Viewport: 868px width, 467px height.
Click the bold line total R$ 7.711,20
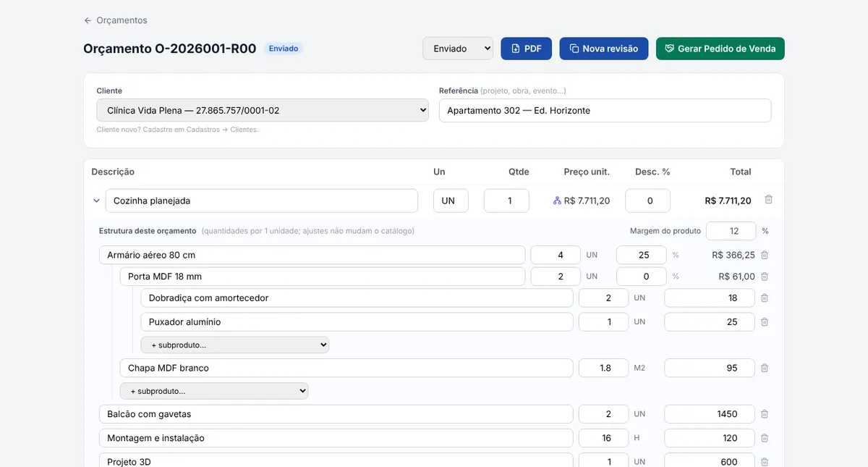(728, 201)
